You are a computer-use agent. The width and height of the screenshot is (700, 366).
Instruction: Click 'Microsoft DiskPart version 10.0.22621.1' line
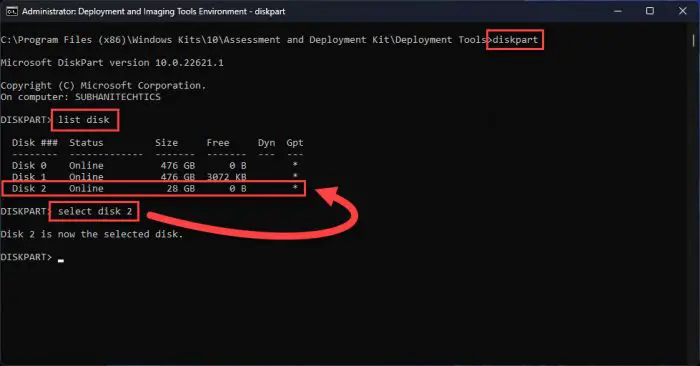(112, 62)
